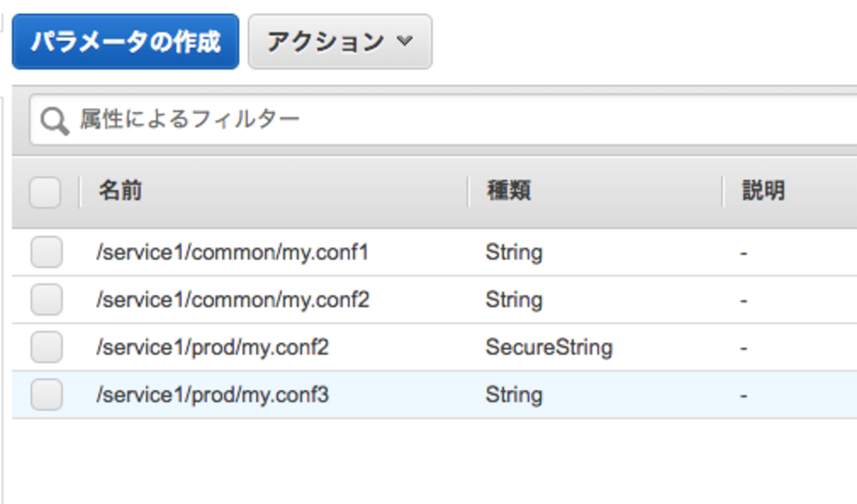The width and height of the screenshot is (857, 504).
Task: Click the 説明 column header
Action: coord(763,192)
